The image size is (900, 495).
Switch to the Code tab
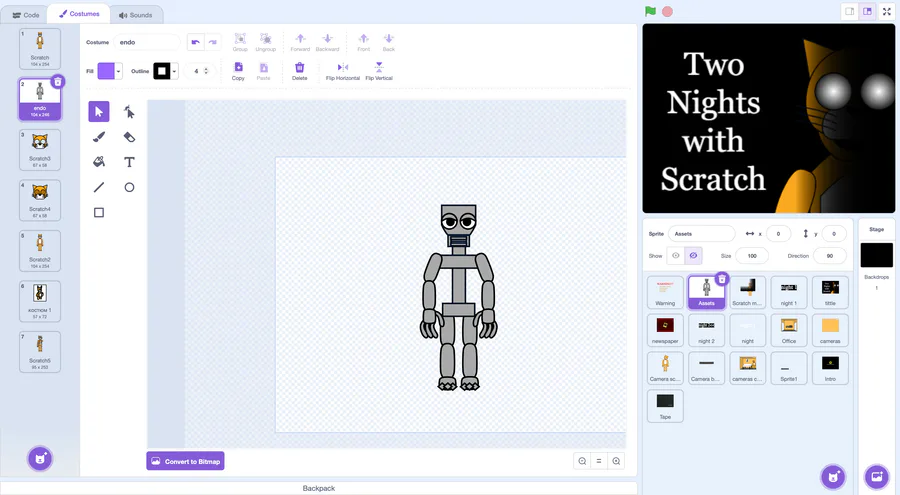pyautogui.click(x=26, y=15)
